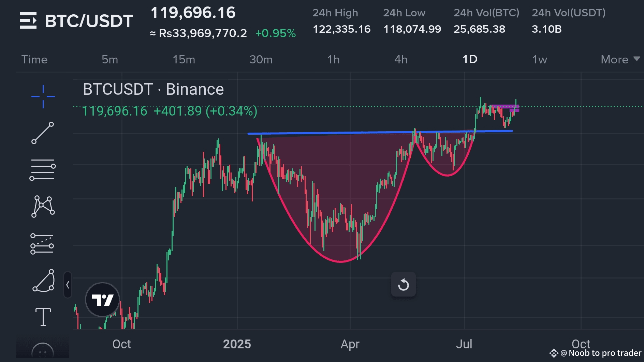Select the arc brush shape tool
644x362 pixels.
[44, 281]
